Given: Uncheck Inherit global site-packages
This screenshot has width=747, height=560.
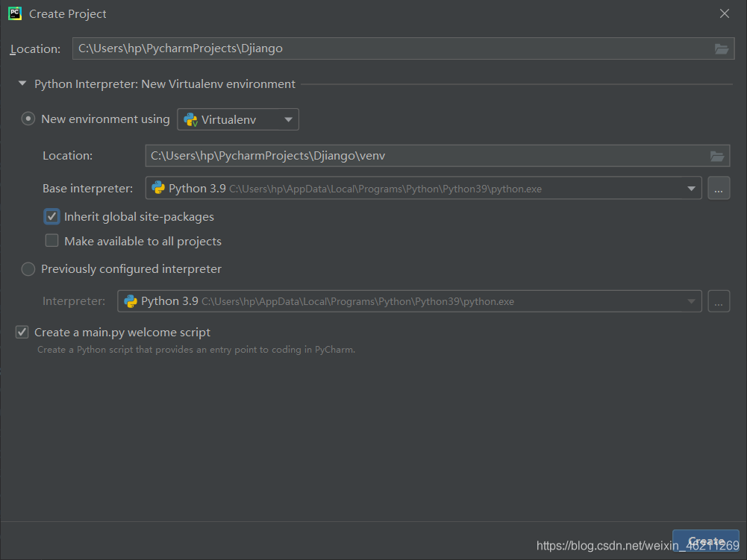Looking at the screenshot, I should [52, 216].
